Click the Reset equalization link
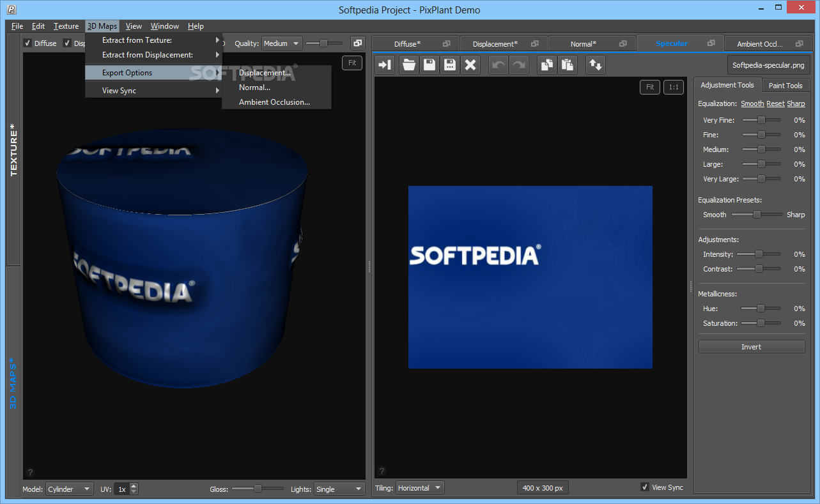The height and width of the screenshot is (504, 820). pyautogui.click(x=775, y=103)
